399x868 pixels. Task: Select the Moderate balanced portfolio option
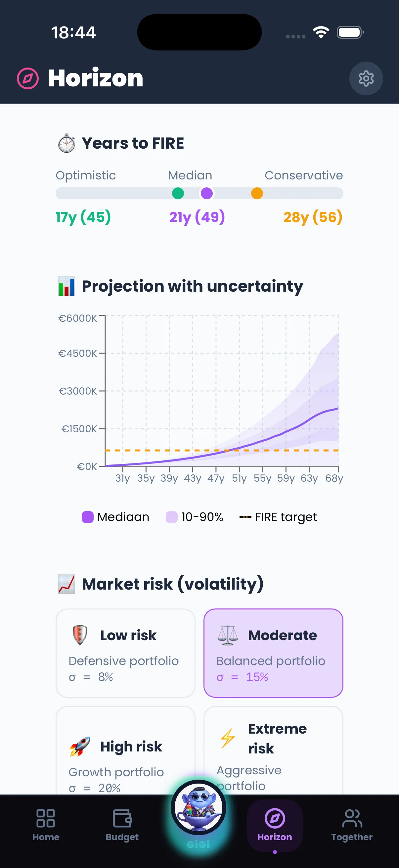point(273,653)
